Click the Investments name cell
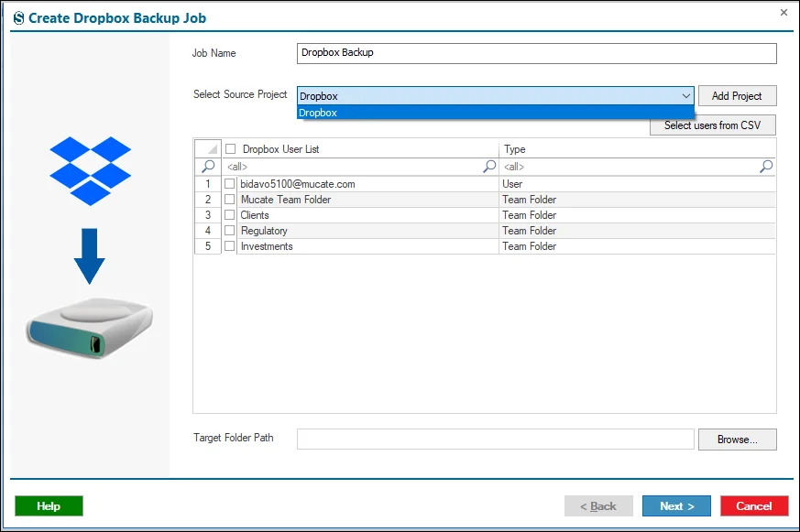800x532 pixels. (367, 246)
